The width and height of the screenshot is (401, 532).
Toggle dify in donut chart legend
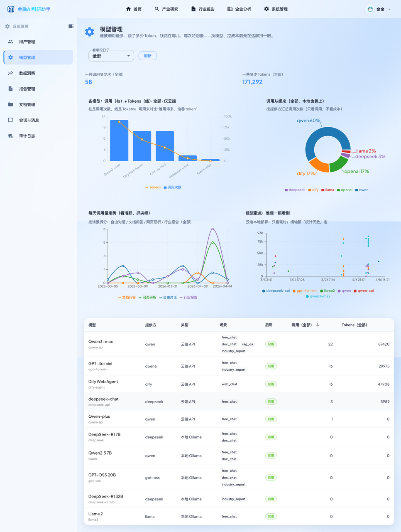(x=313, y=190)
